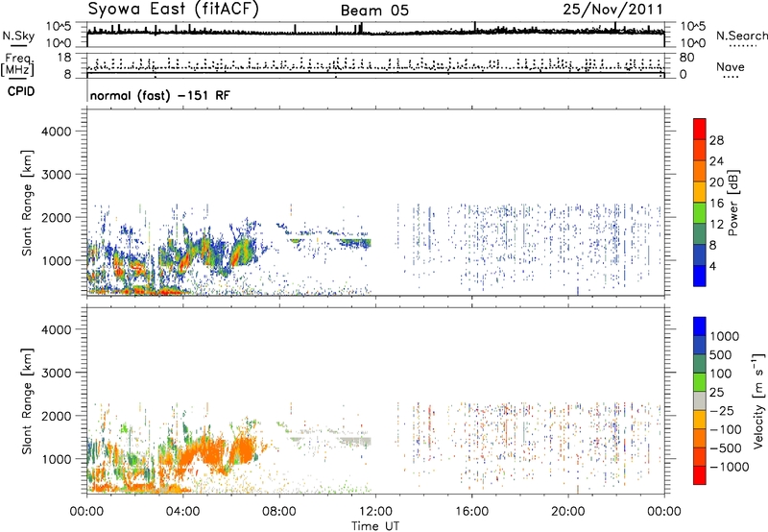The height and width of the screenshot is (532, 768).
Task: Click the '-25' value on the velocity colorbar
Action: tap(721, 411)
